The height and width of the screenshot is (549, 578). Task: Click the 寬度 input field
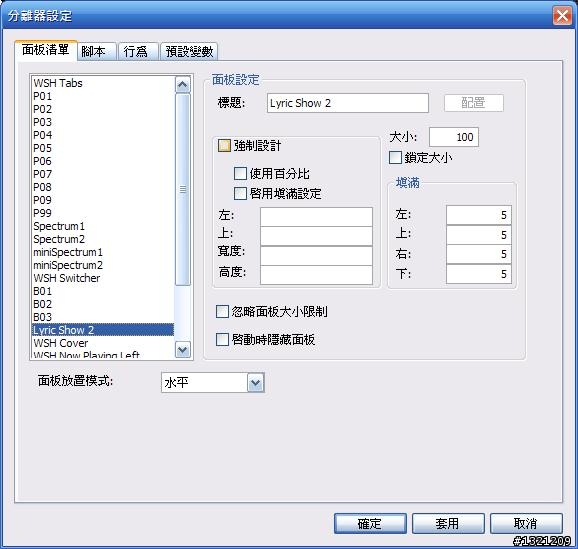pyautogui.click(x=316, y=256)
